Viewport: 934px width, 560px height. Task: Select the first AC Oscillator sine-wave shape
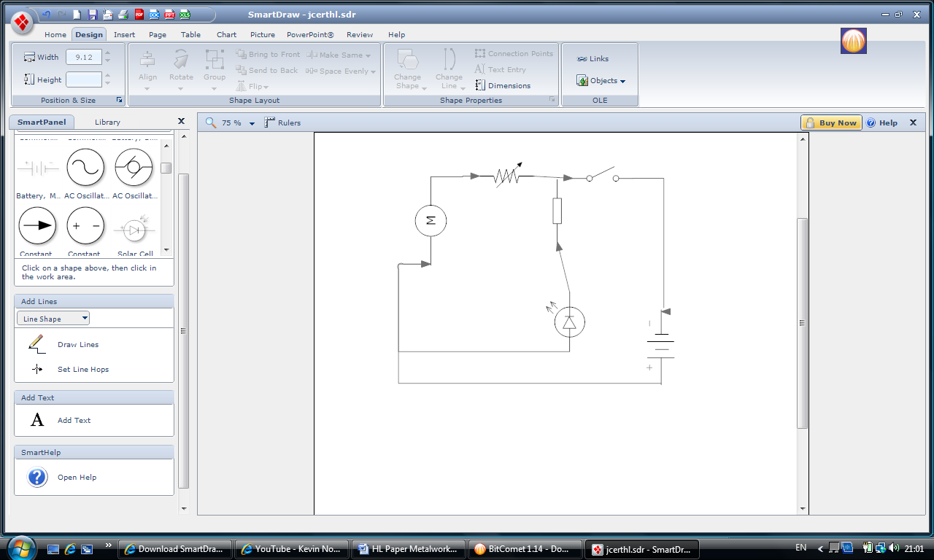[x=85, y=168]
